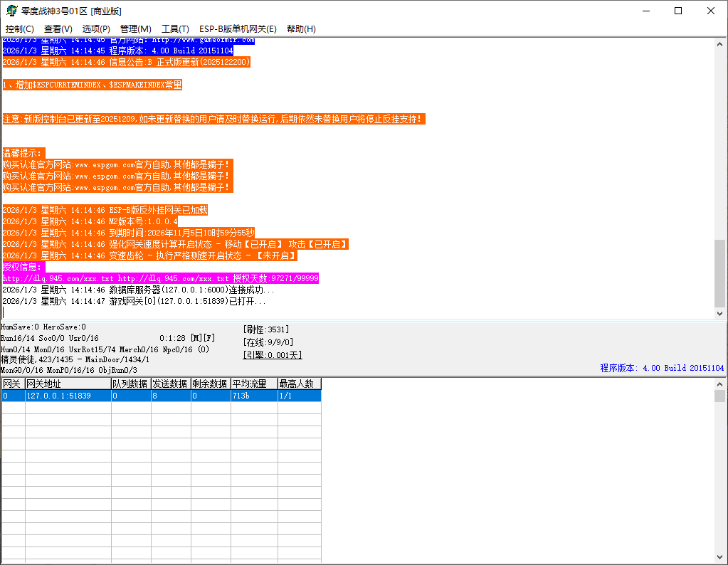
Task: Minimize the application window
Action: click(x=645, y=11)
